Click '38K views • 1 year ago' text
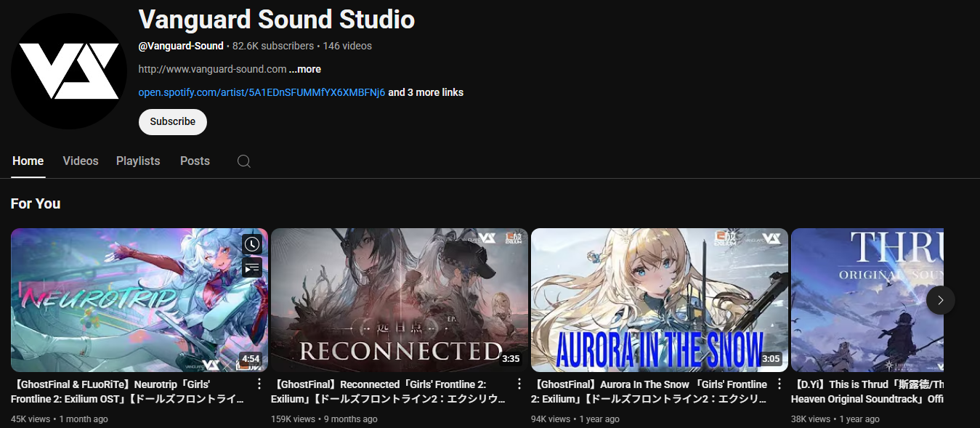This screenshot has width=980, height=428. [x=835, y=419]
